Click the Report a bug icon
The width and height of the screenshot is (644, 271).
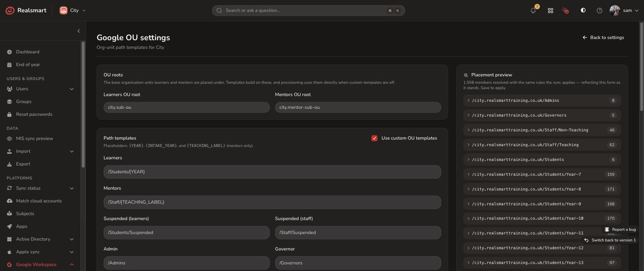coord(607,230)
